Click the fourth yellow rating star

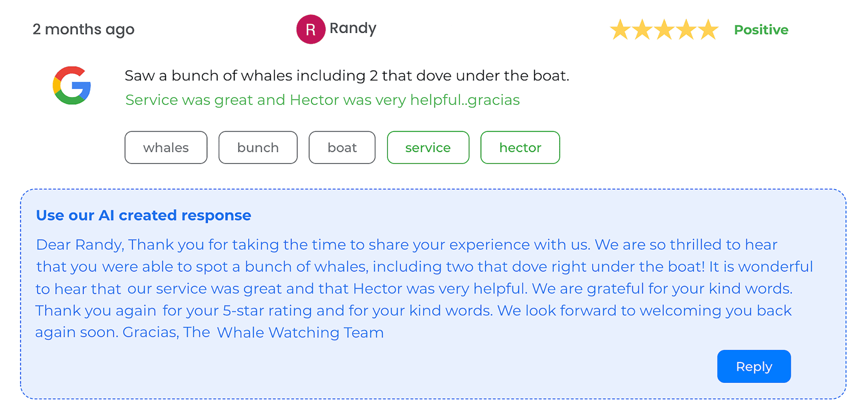tap(686, 30)
